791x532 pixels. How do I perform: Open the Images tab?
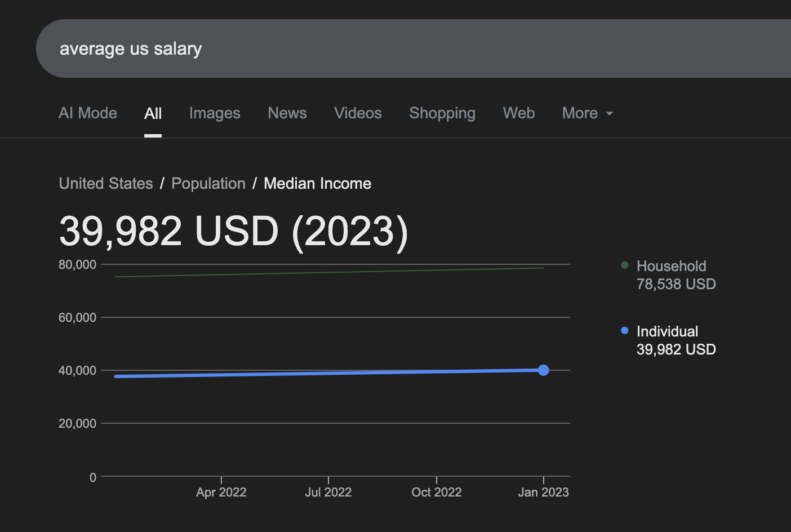click(x=215, y=113)
